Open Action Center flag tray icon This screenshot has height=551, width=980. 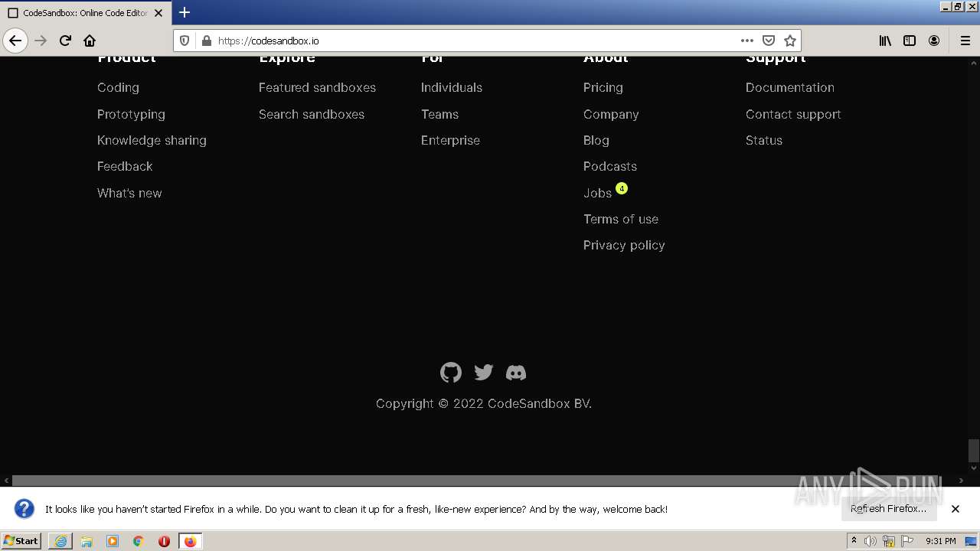(x=907, y=541)
